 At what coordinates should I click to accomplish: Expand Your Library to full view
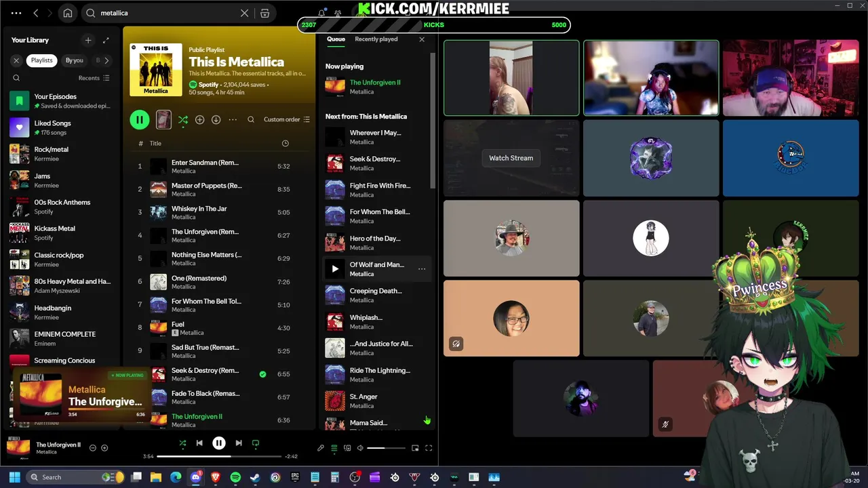coord(106,41)
